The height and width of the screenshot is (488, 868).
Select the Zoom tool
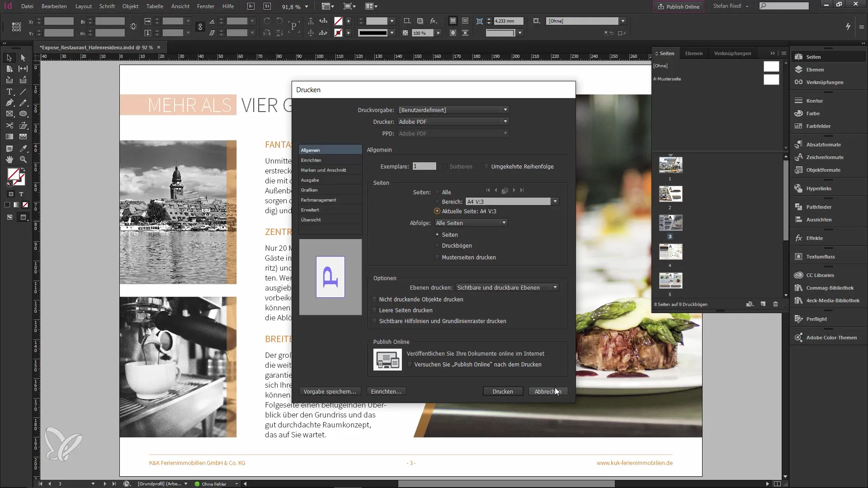[x=23, y=160]
